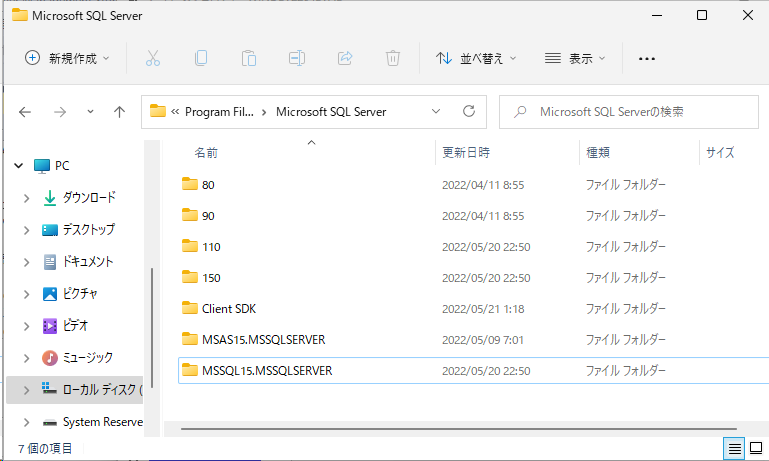Refresh the folder view
Viewport: 769px width, 461px height.
click(x=469, y=111)
